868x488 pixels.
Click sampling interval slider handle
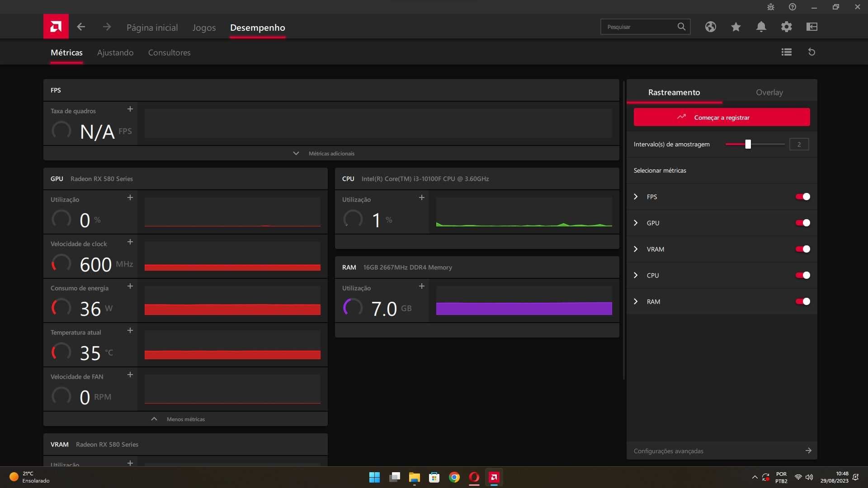(748, 144)
